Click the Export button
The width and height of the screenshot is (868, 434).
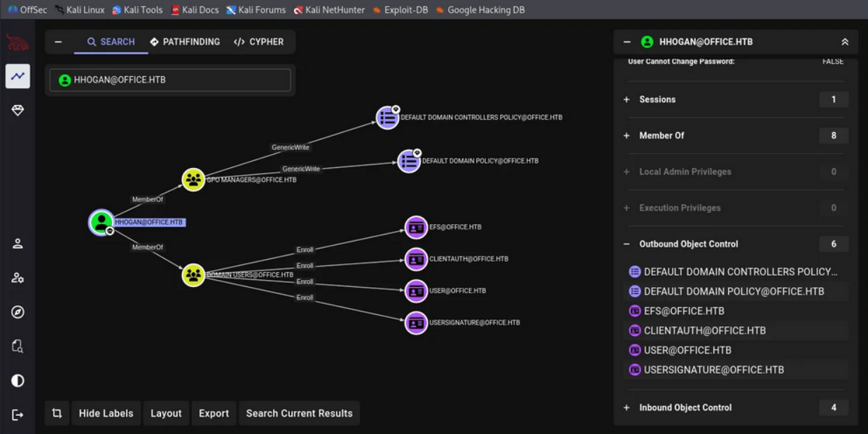coord(213,414)
